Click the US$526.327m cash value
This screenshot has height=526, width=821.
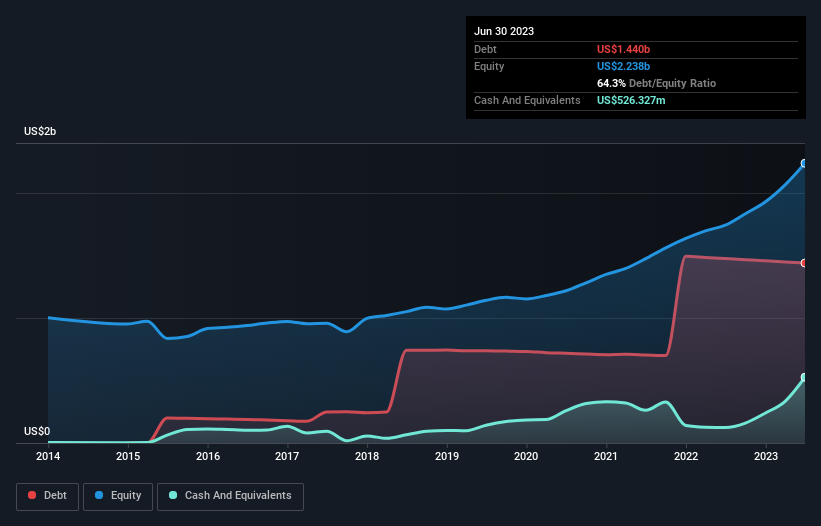click(x=631, y=100)
